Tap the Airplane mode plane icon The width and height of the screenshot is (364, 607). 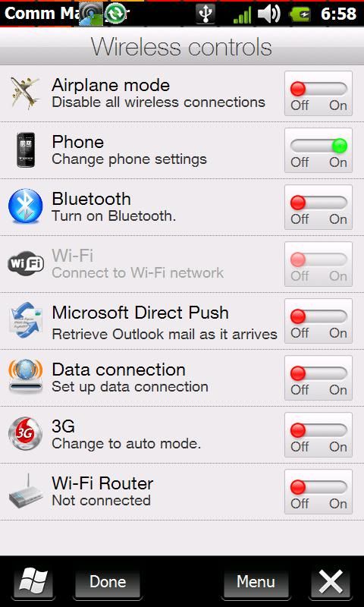(x=25, y=93)
